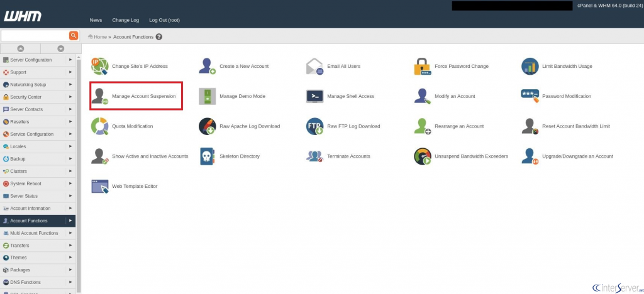
Task: Open the Skeleton Directory link text
Action: [240, 156]
